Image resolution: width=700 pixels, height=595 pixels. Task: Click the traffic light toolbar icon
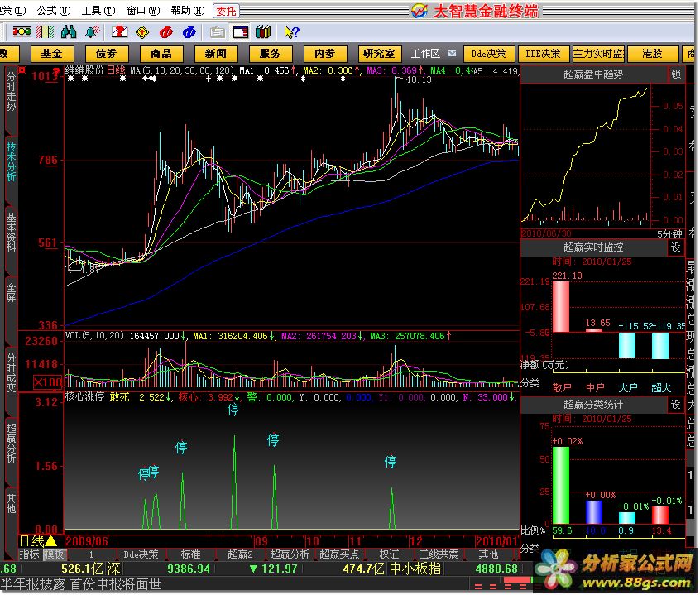[x=22, y=31]
